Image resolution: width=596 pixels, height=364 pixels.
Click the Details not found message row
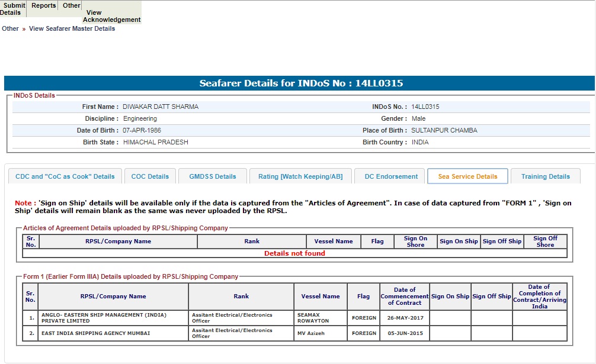tap(294, 253)
